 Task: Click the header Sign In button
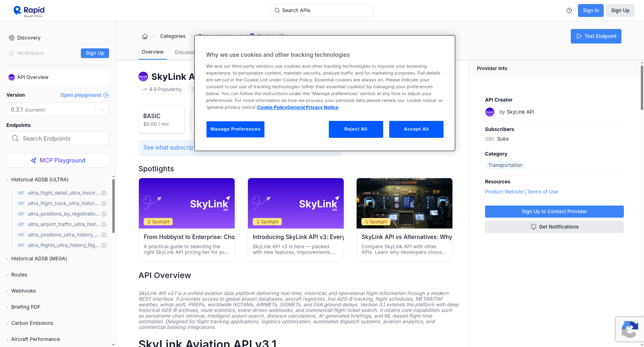591,10
